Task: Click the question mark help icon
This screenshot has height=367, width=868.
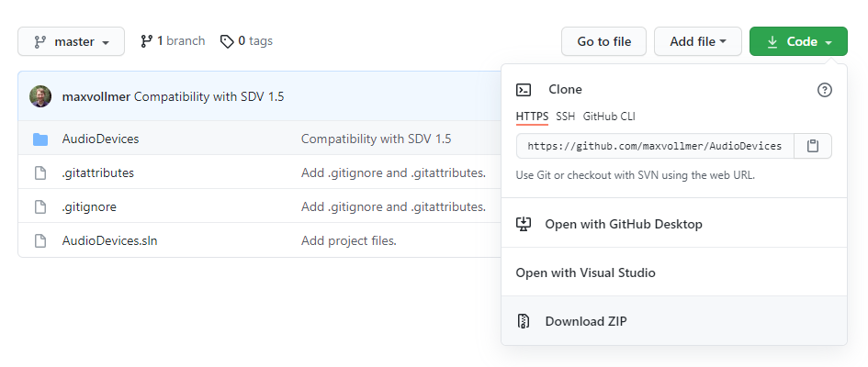Action: [x=824, y=90]
